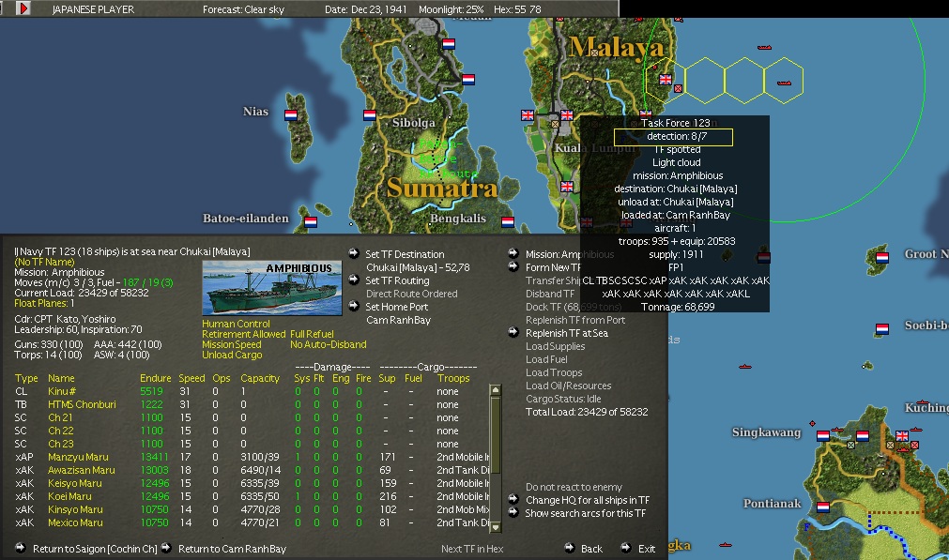Select the Dutch flag at Batoe-eilanden
949x560 pixels.
311,222
